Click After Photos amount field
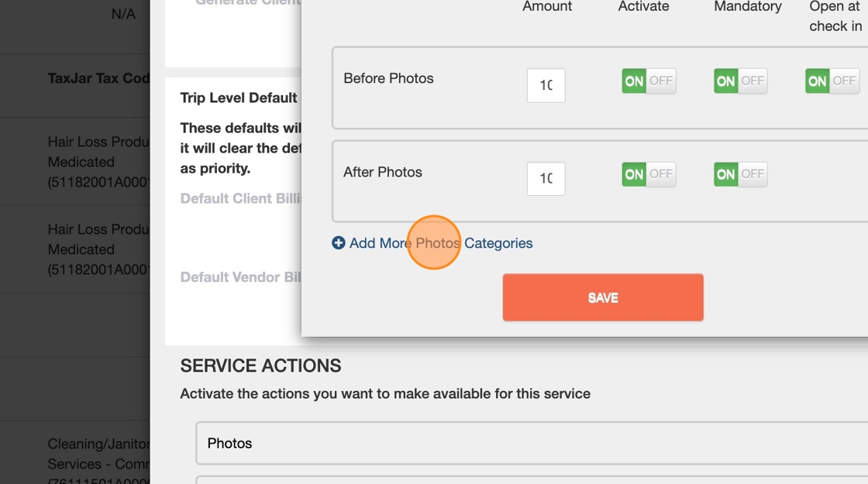 tap(546, 179)
